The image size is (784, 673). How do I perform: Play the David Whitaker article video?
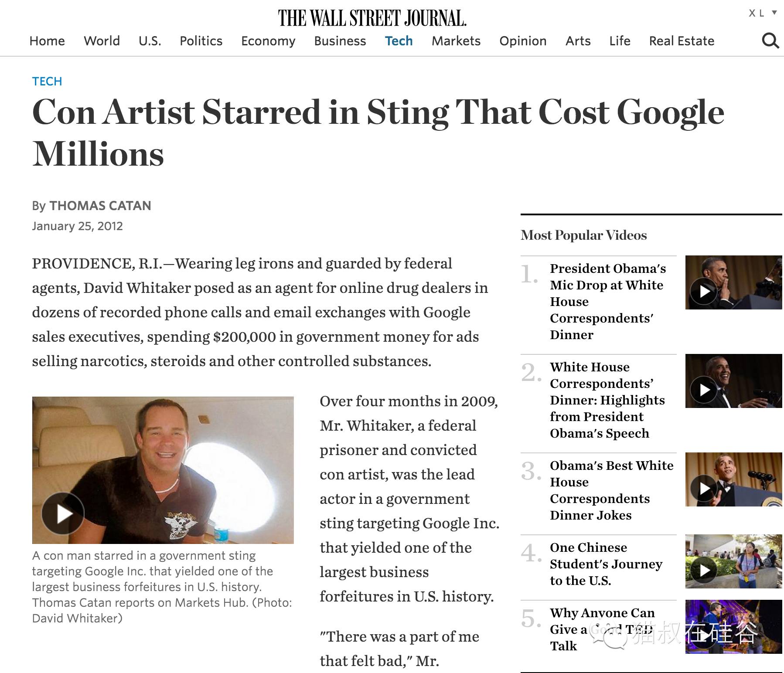63,513
